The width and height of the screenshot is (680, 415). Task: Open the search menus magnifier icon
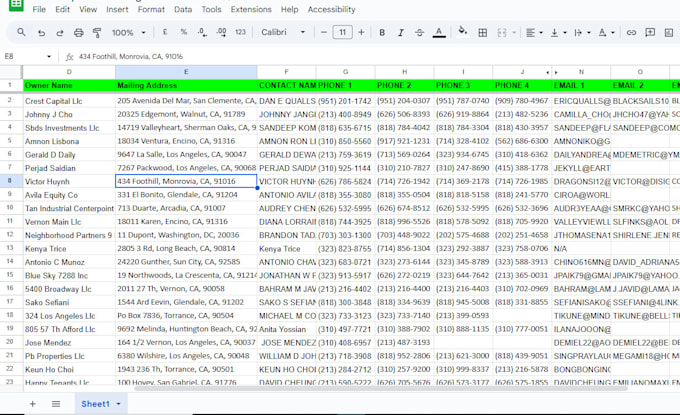click(x=21, y=32)
